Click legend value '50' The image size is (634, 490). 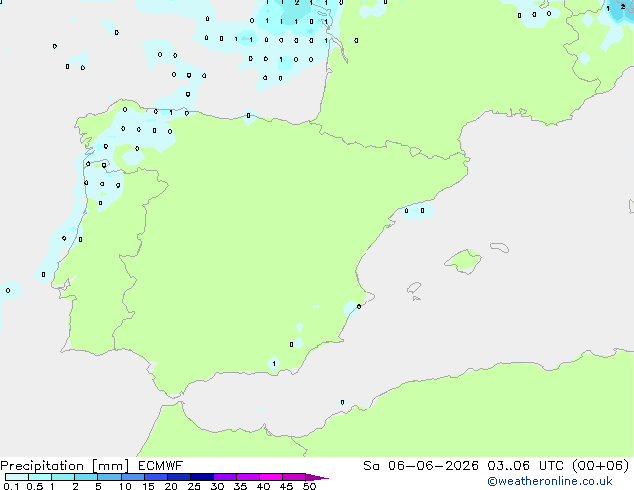click(x=309, y=486)
